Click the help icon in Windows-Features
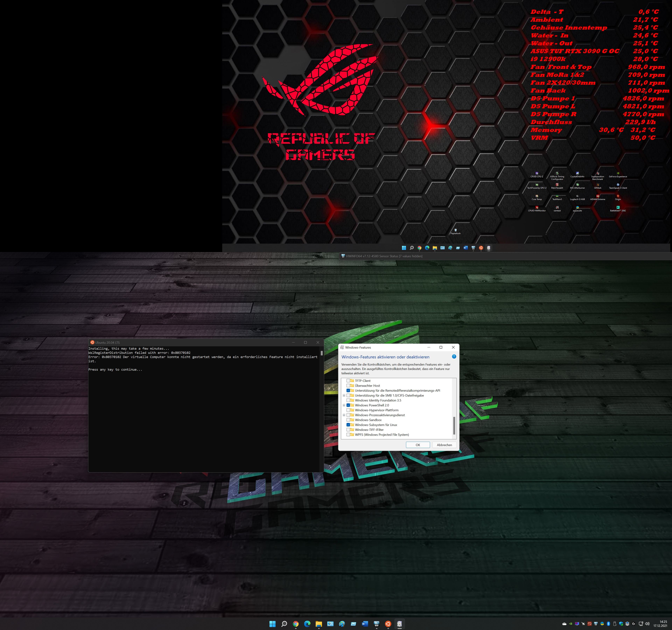Image resolution: width=672 pixels, height=630 pixels. [454, 357]
